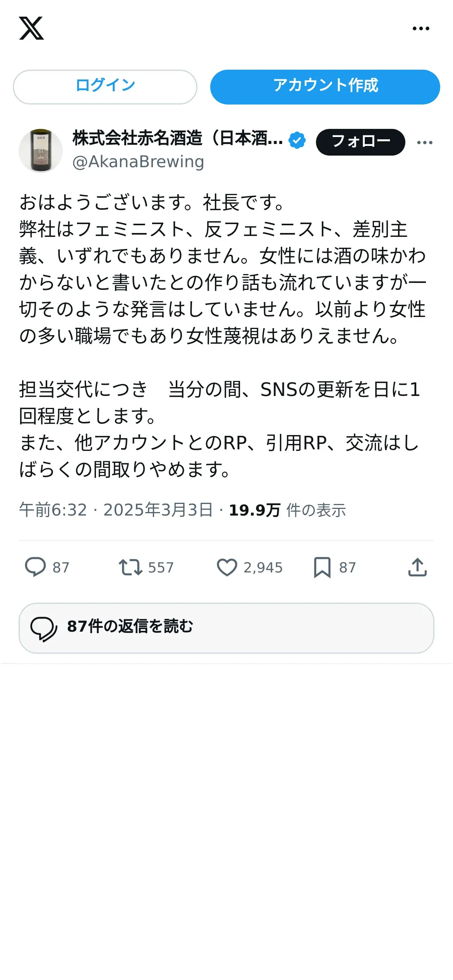This screenshot has height=980, width=453.
Task: Follow the account with フォロー button
Action: (360, 142)
